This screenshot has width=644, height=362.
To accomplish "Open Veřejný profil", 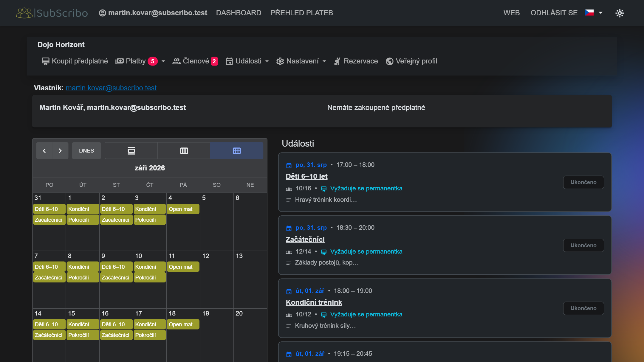I will point(411,61).
